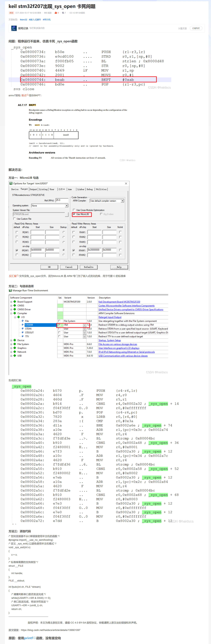The image size is (211, 644).
Task: Check the TTY row Sel. checkbox
Action: [x=59, y=336]
